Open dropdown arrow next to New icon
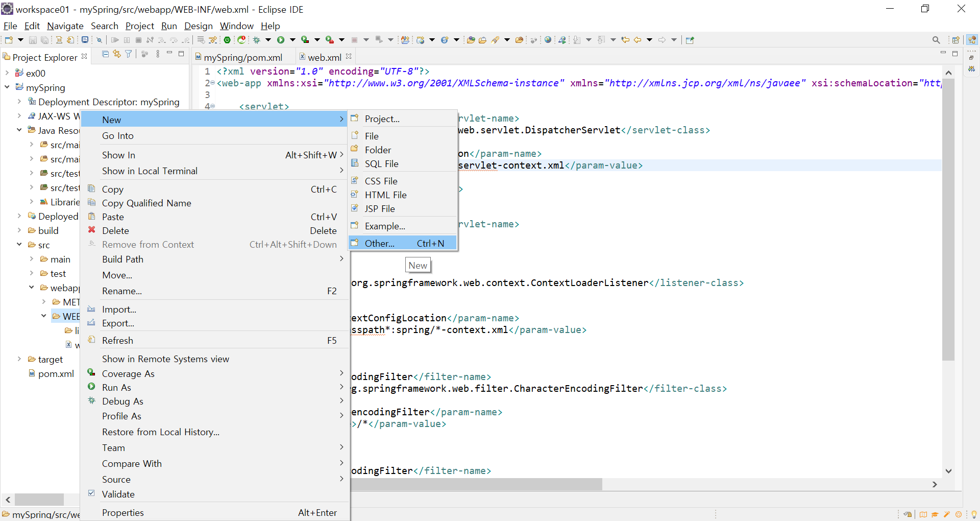This screenshot has height=521, width=980. point(20,40)
